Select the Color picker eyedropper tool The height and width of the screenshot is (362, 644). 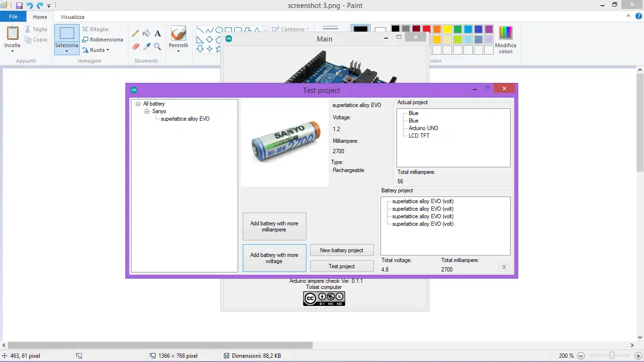(147, 47)
